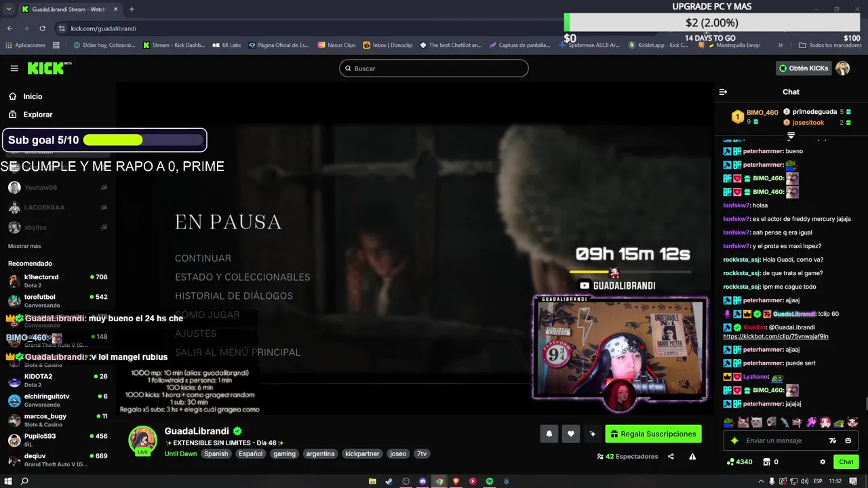Collapse the chat panel icon
The width and height of the screenshot is (868, 488).
[723, 91]
